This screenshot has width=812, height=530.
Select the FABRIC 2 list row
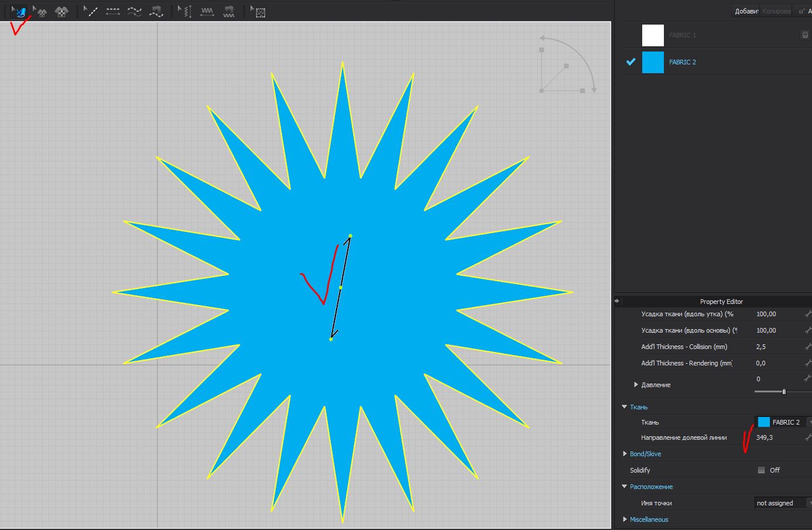[717, 62]
